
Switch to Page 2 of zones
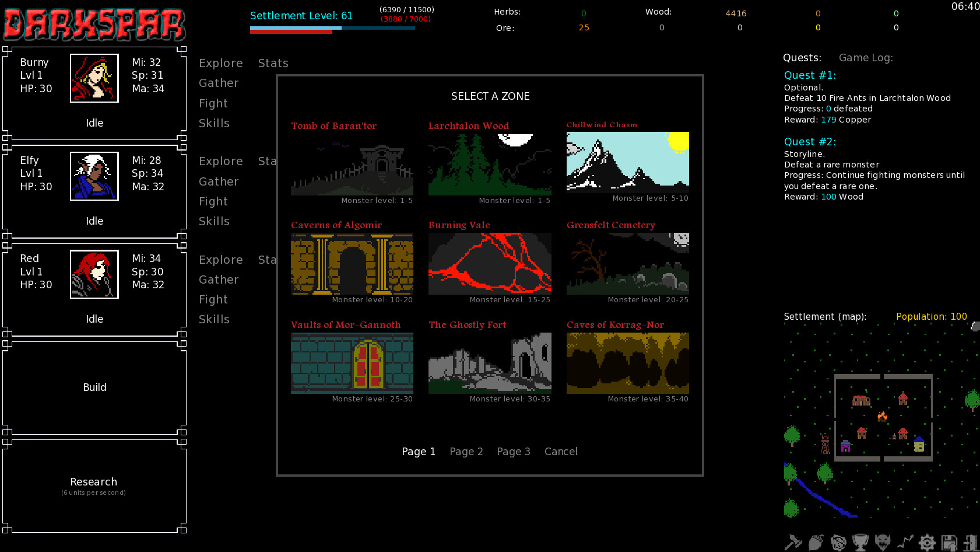point(466,452)
